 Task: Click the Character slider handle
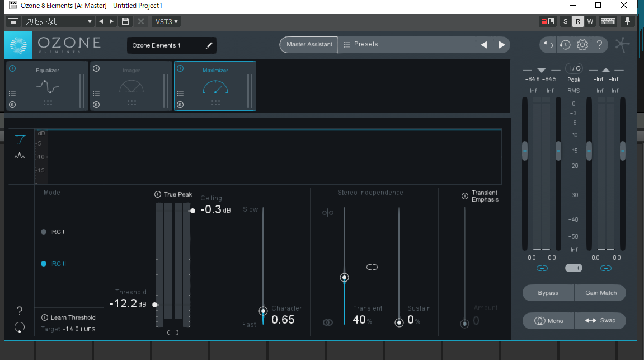[x=263, y=311]
